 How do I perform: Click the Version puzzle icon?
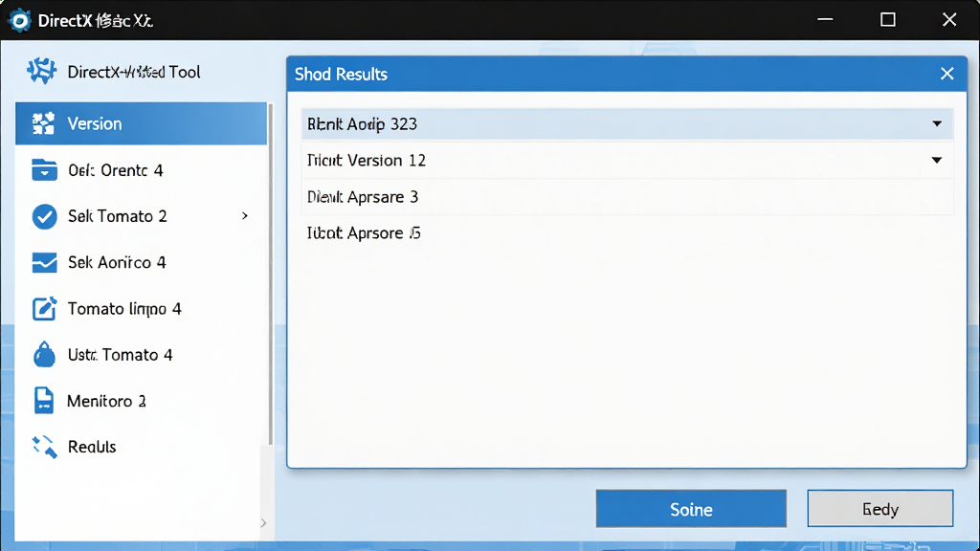point(44,123)
